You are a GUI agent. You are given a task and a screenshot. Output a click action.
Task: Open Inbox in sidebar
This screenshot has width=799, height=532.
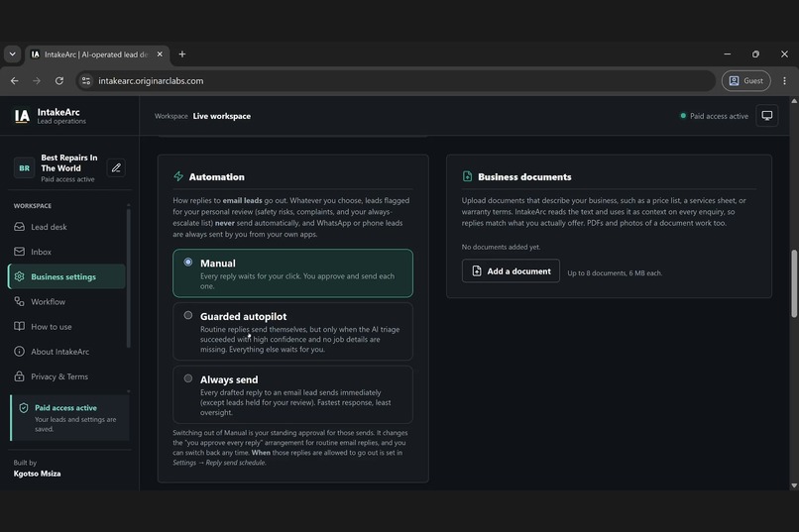tap(66, 252)
